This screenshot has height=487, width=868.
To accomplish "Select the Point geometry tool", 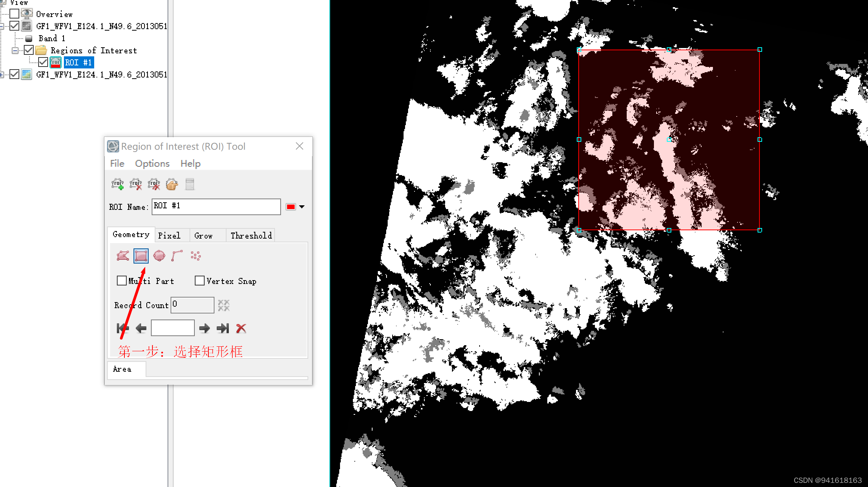I will pos(196,256).
